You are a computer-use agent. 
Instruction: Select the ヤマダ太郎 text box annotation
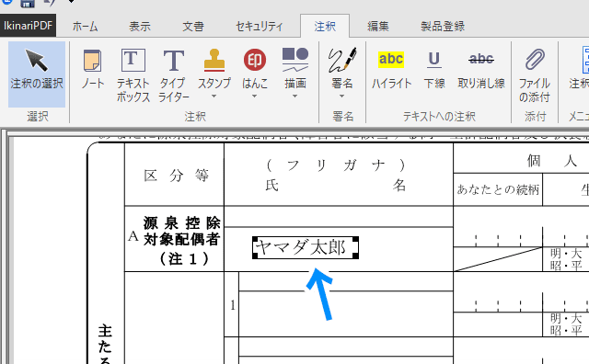coord(306,247)
